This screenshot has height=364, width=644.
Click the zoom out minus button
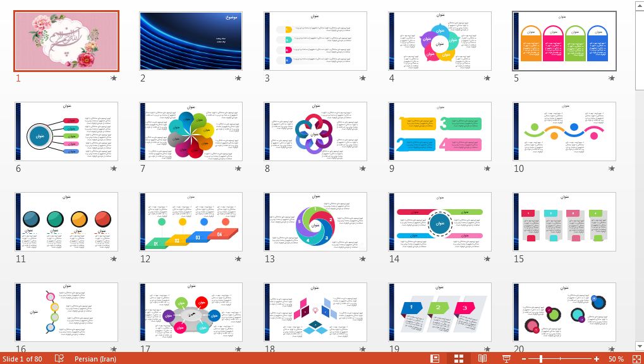(523, 359)
